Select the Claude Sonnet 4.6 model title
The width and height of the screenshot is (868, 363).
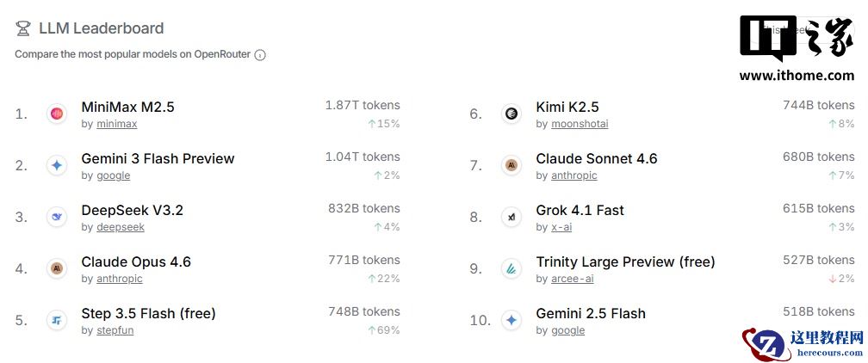pyautogui.click(x=596, y=158)
